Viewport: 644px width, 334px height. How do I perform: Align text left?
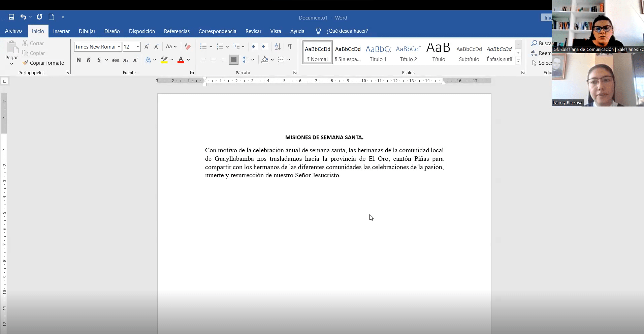[203, 60]
